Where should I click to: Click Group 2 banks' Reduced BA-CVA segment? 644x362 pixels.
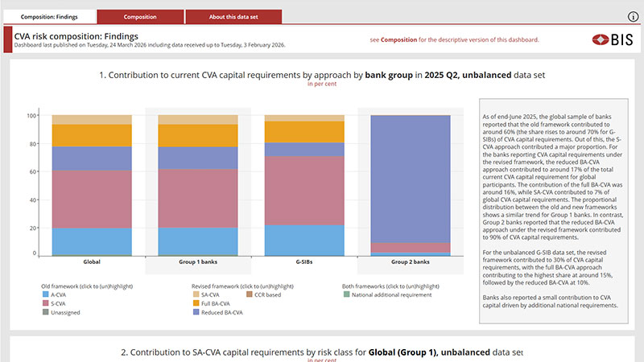(411, 179)
